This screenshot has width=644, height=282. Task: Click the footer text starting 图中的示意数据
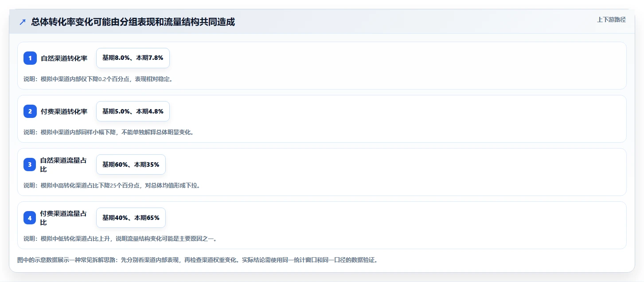[x=197, y=260]
